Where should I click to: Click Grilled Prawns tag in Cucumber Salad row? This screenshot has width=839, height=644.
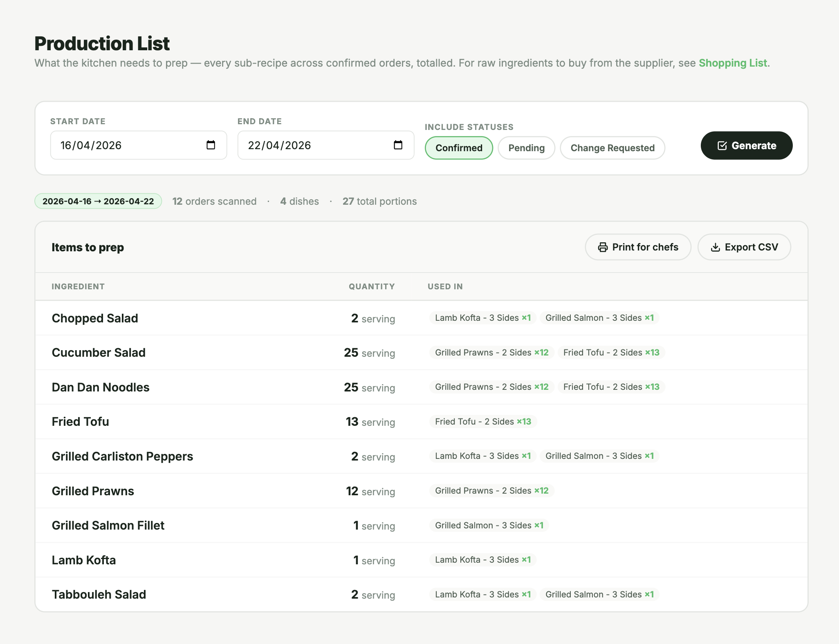point(492,353)
